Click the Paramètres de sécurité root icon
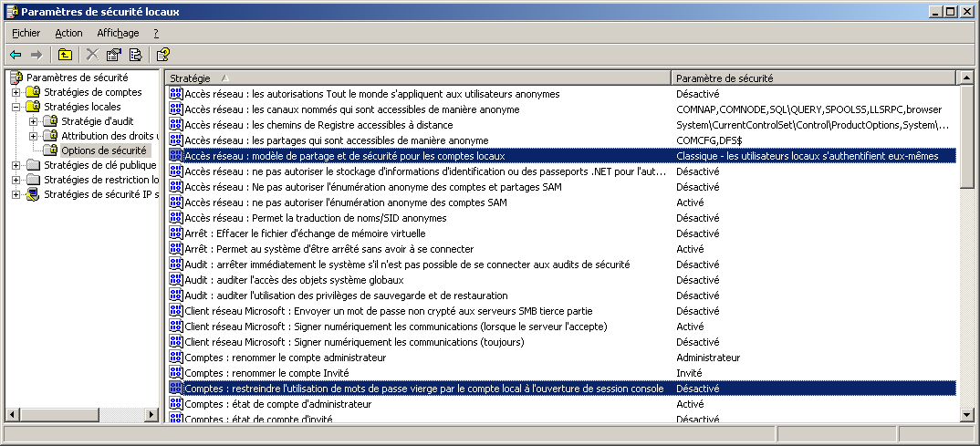980x446 pixels. 16,78
